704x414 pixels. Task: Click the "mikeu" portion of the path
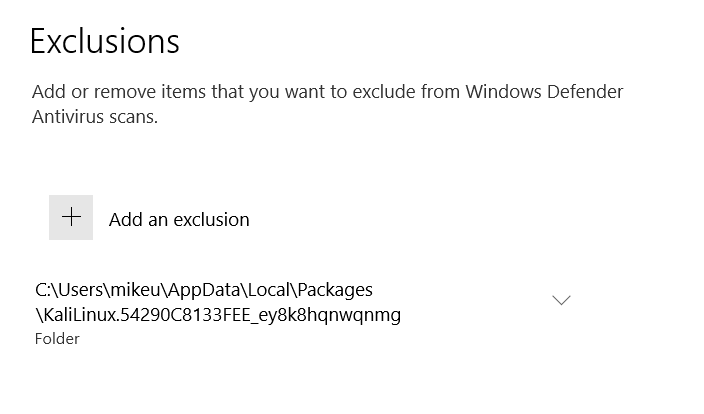click(x=135, y=290)
